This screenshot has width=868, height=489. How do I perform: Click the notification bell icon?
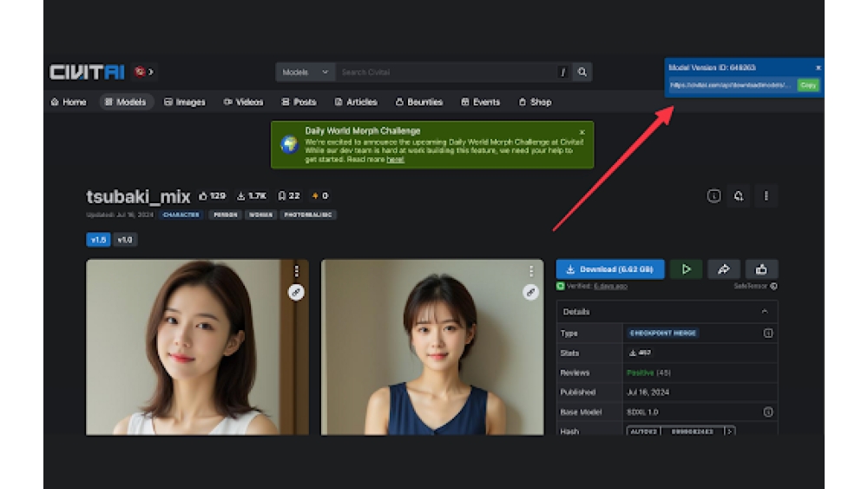pos(739,196)
